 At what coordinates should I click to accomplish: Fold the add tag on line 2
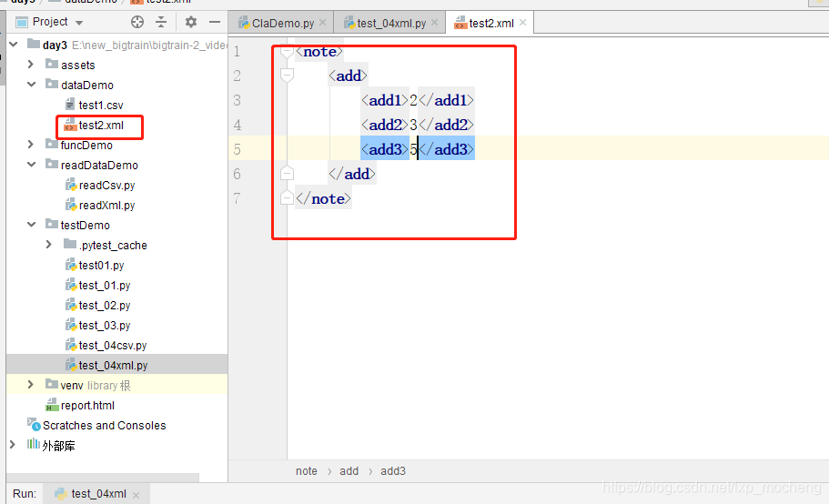coord(288,76)
